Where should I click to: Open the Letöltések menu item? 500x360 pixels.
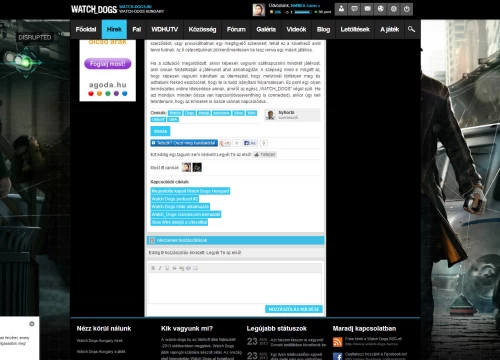point(355,29)
